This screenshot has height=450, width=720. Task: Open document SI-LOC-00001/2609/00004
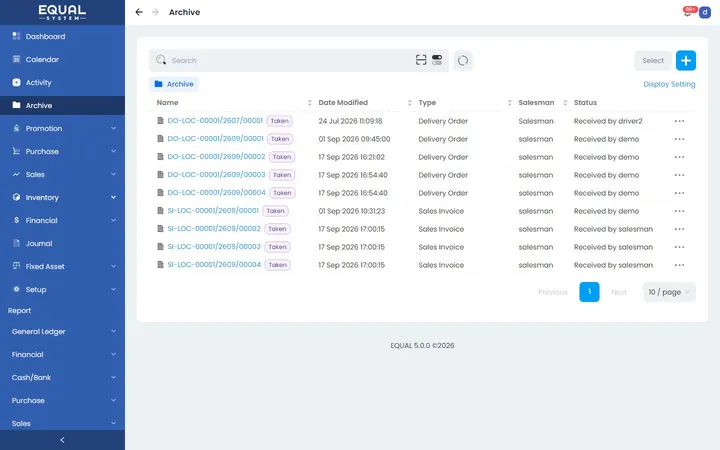click(x=214, y=264)
